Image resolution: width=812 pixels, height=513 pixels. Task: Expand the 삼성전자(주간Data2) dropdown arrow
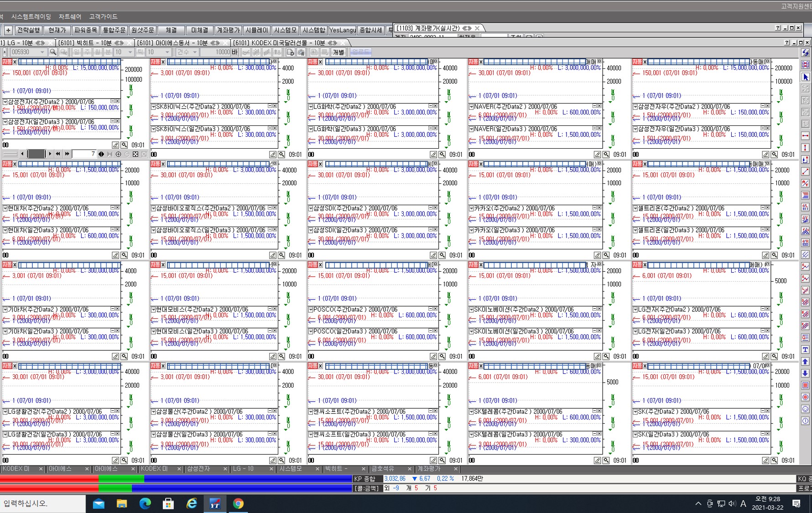coord(5,102)
